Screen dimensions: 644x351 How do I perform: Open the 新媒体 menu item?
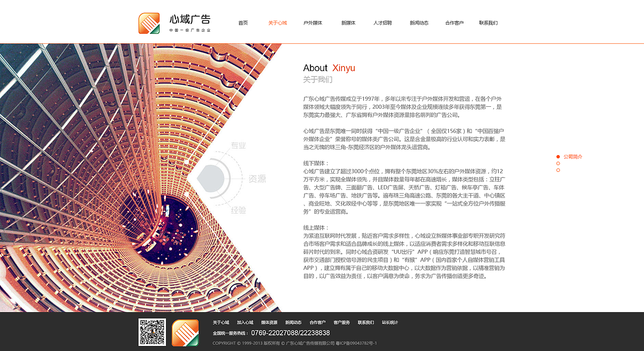[348, 23]
